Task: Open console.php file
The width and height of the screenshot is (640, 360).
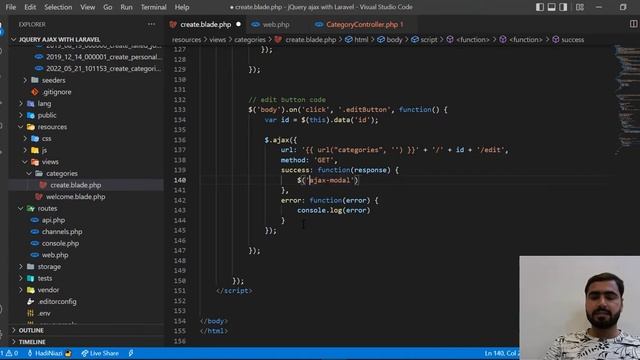Action: (60, 243)
